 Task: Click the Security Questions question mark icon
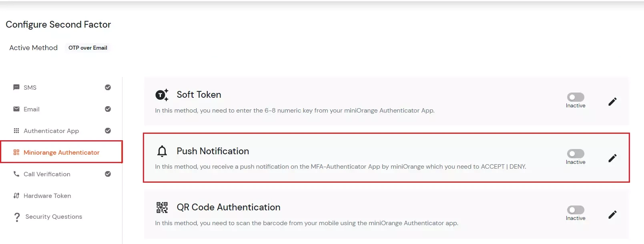(16, 216)
